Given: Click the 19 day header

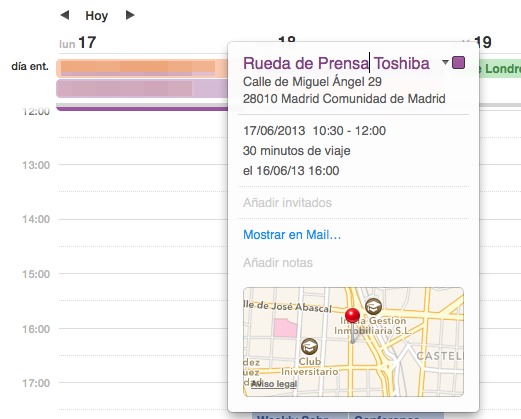Looking at the screenshot, I should click(x=482, y=43).
